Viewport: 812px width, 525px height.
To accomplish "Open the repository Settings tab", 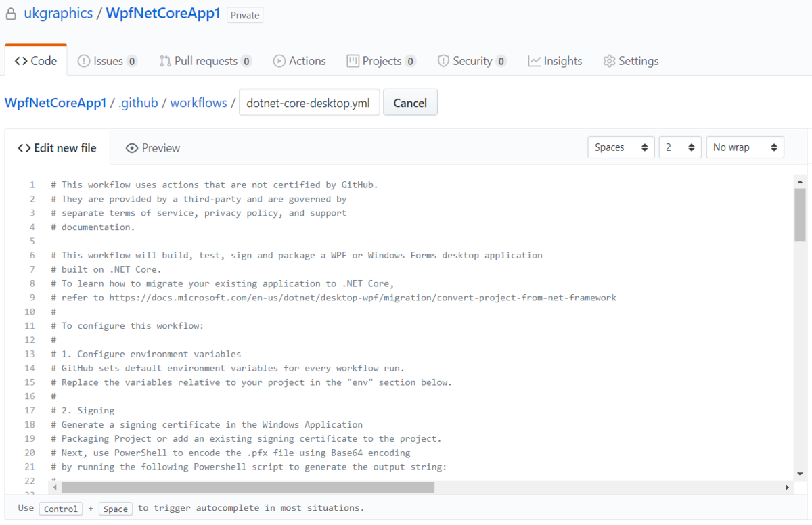I will pyautogui.click(x=631, y=61).
